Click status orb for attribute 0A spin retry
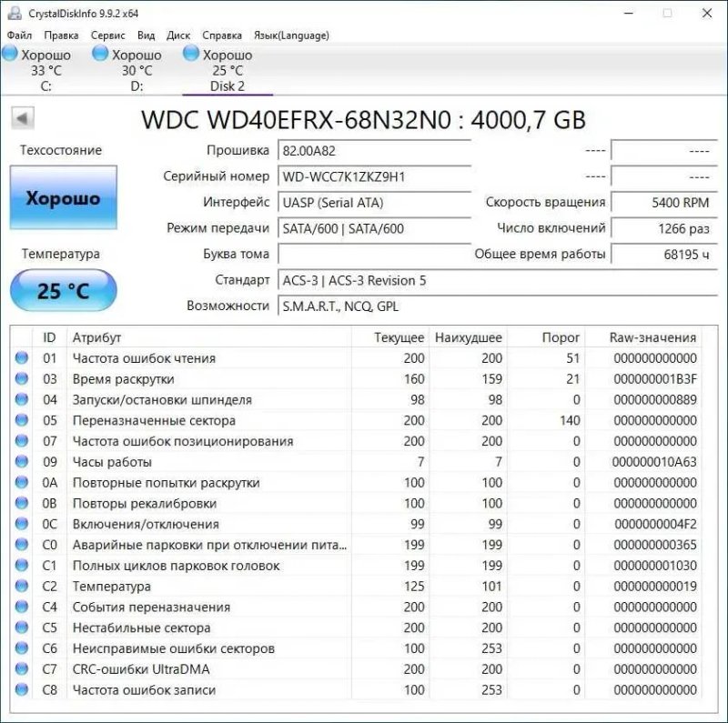Viewport: 728px width, 723px height. pyautogui.click(x=22, y=482)
